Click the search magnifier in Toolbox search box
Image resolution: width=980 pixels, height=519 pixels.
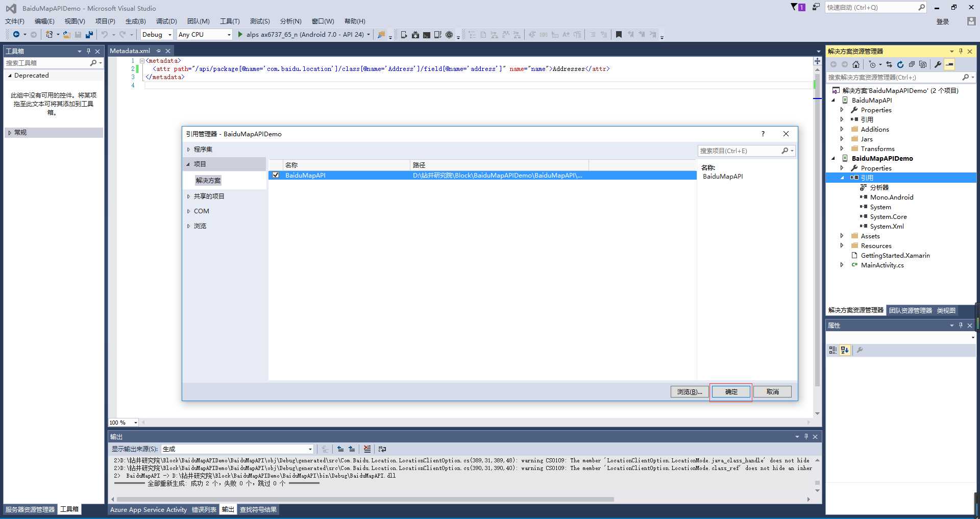click(x=93, y=63)
